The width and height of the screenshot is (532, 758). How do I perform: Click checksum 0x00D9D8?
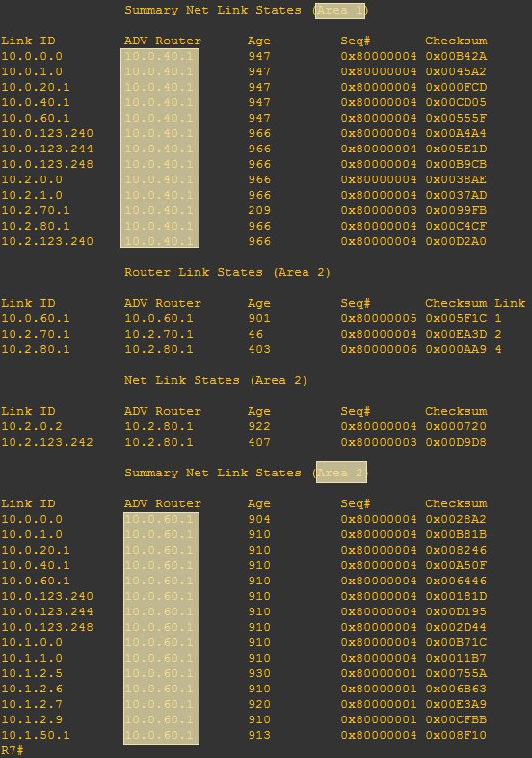(x=456, y=443)
